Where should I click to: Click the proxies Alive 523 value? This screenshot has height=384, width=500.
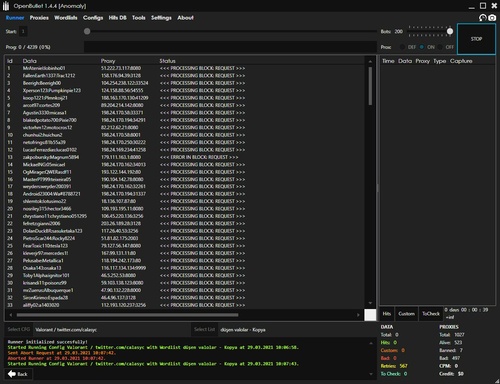click(x=451, y=342)
